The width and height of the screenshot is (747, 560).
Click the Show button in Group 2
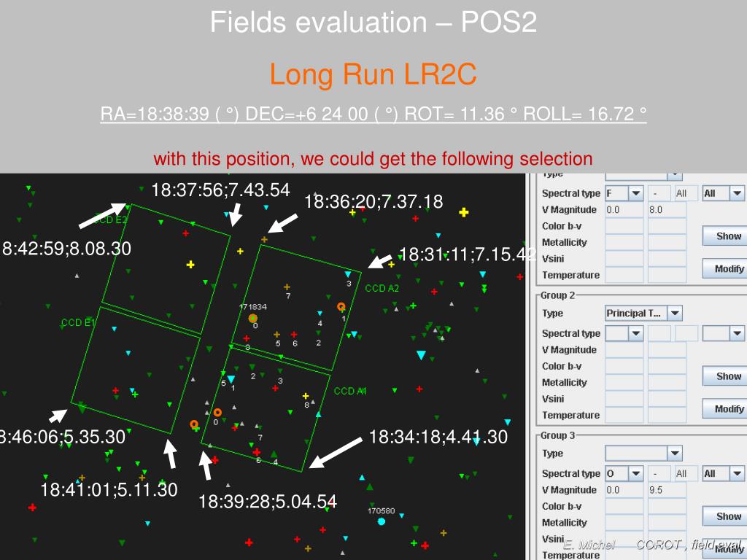click(725, 376)
